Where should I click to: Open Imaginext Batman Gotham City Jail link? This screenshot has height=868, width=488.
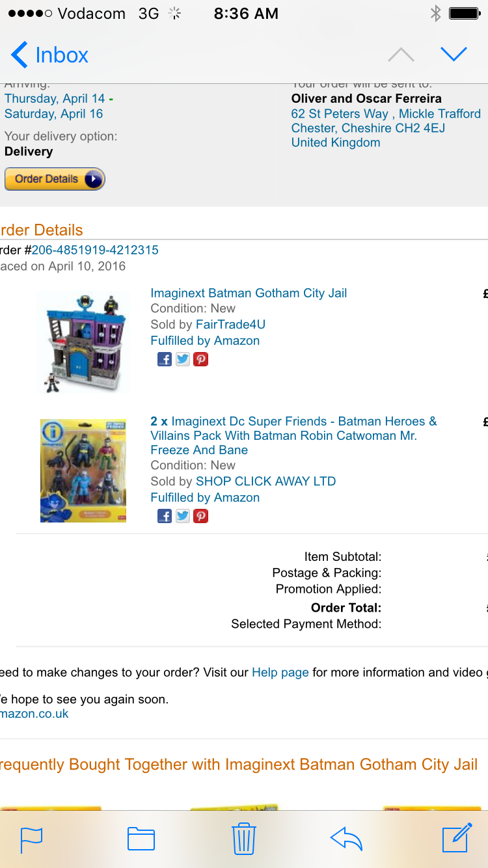tap(249, 293)
